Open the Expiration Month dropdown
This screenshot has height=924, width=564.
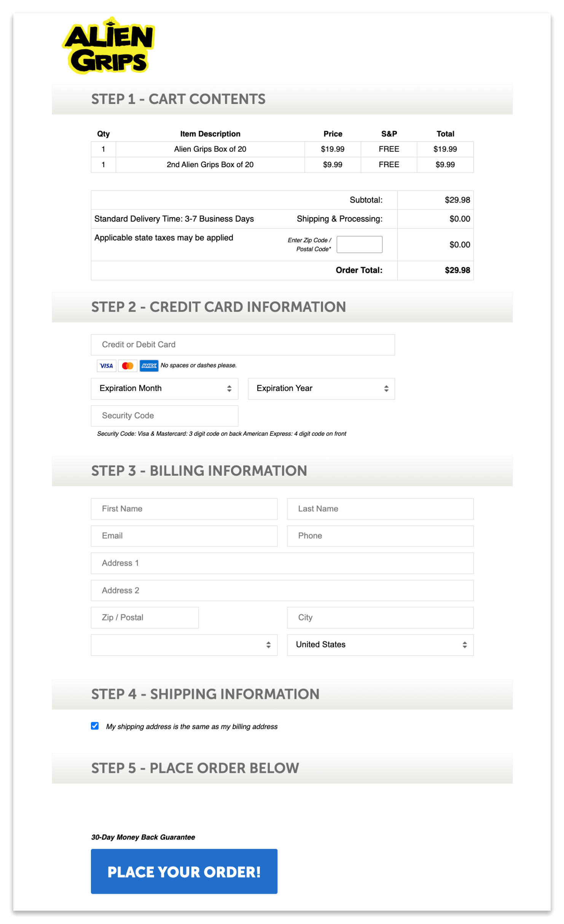(164, 388)
